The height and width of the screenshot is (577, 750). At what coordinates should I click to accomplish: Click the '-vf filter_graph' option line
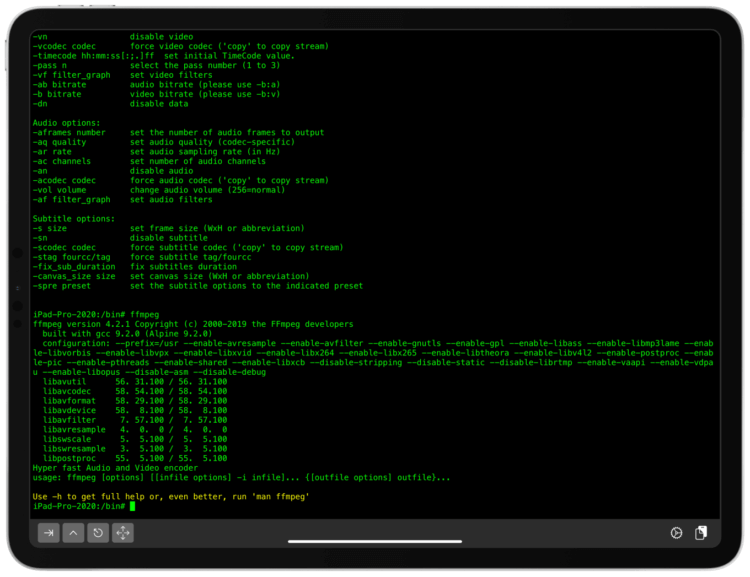pos(122,75)
